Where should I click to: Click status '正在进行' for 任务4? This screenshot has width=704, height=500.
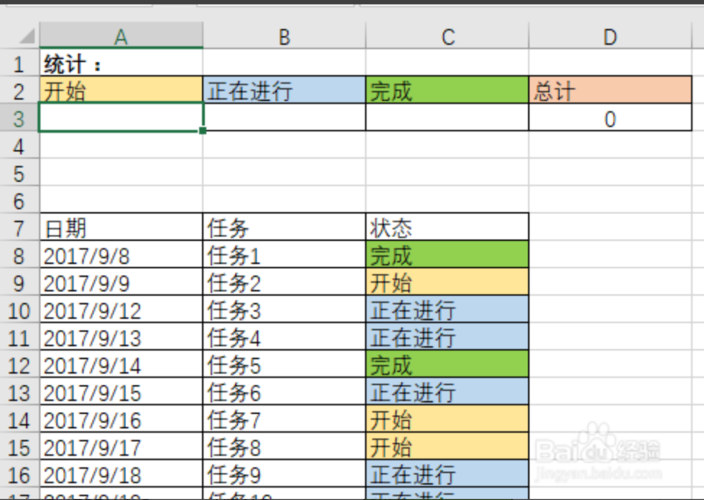[448, 338]
